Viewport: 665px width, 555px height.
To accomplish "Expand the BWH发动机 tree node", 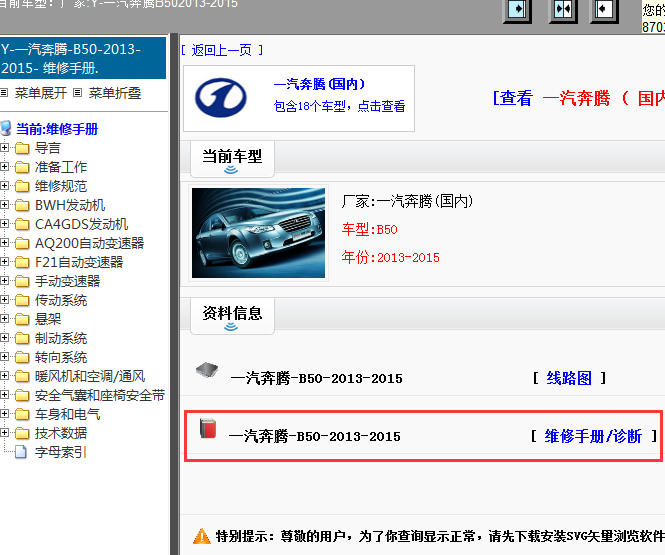I will (x=4, y=205).
